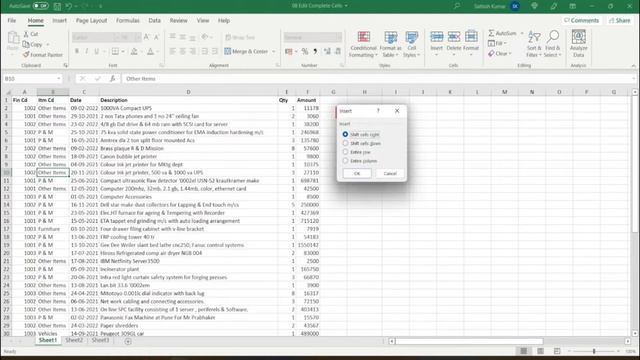The image size is (640, 360).
Task: Select column D header
Action: tap(188, 92)
